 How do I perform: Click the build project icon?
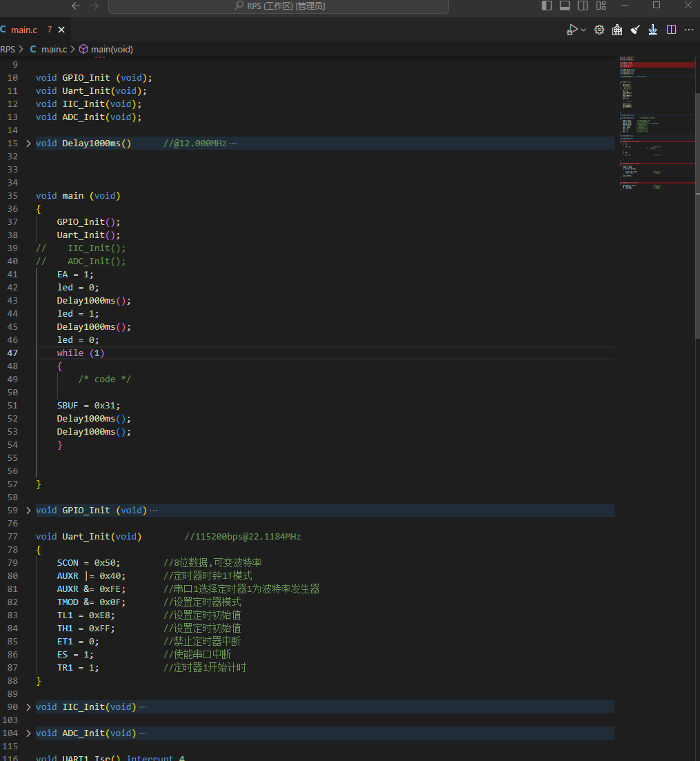click(x=617, y=30)
